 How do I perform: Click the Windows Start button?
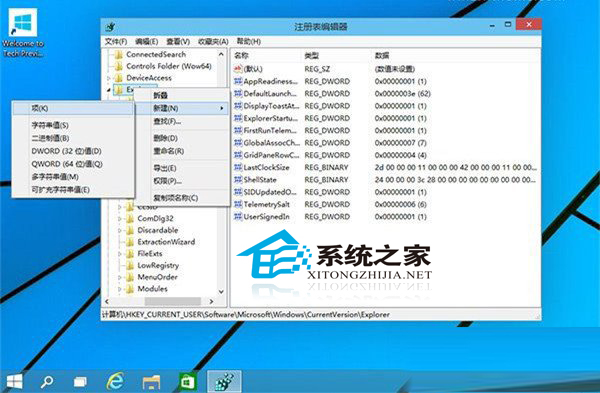tap(15, 381)
